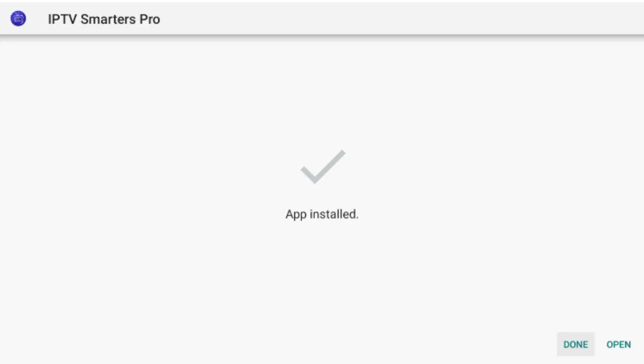Image resolution: width=644 pixels, height=364 pixels.
Task: Dismiss the installer using DONE
Action: 575,344
